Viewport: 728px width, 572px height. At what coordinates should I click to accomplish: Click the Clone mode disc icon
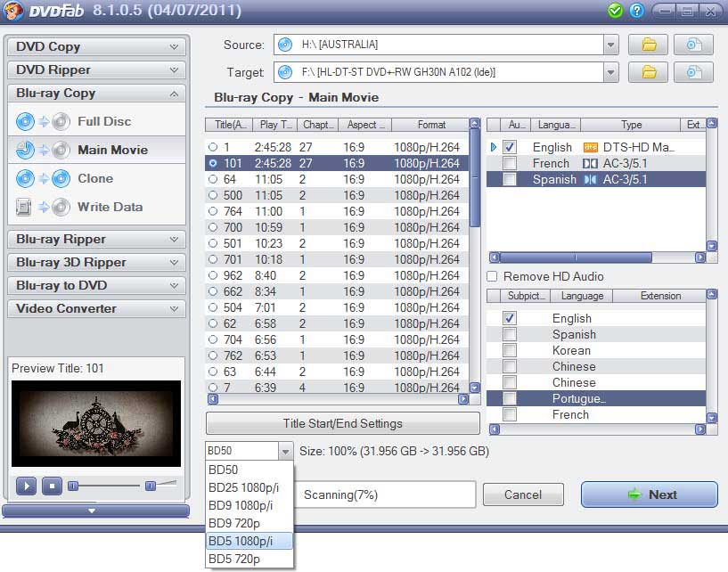[25, 179]
